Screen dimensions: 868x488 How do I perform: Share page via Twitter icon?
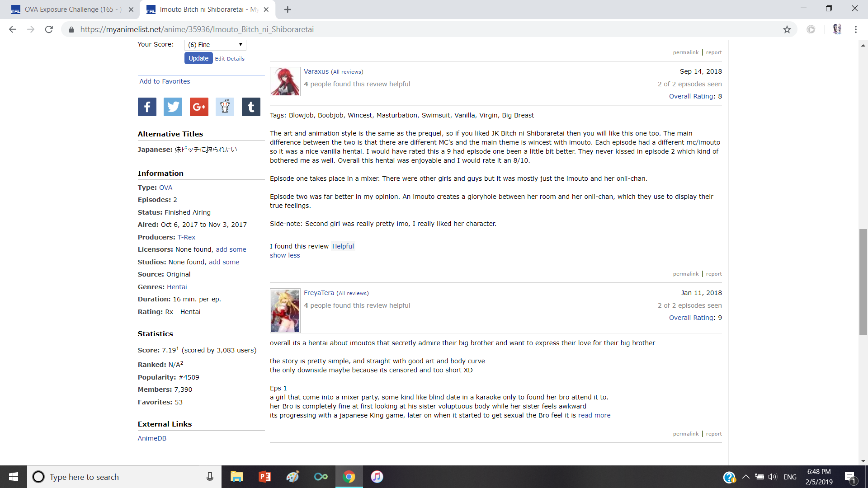pyautogui.click(x=173, y=107)
